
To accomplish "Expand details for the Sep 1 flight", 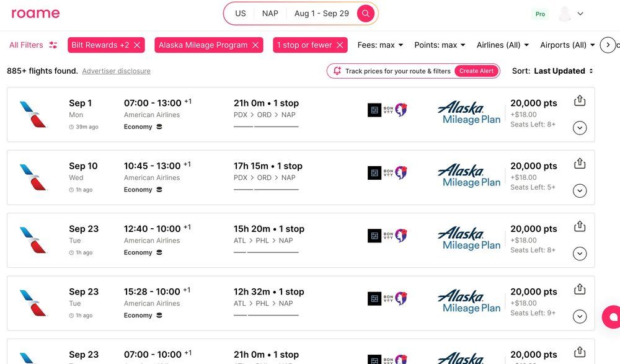I will point(580,128).
